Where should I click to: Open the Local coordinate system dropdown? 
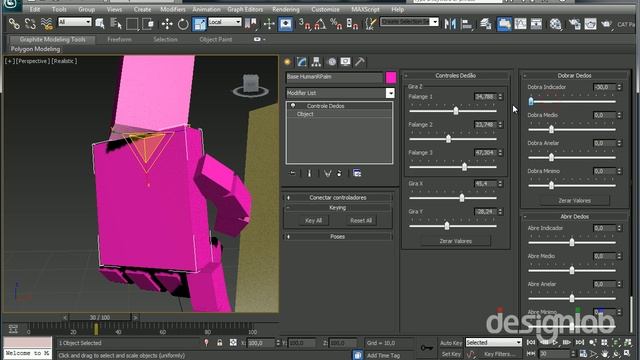click(x=225, y=22)
